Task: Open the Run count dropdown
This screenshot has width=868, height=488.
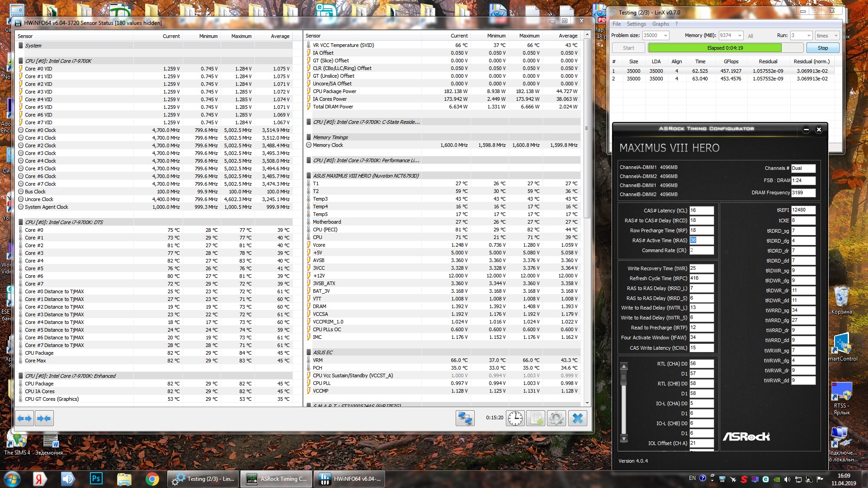Action: point(808,36)
